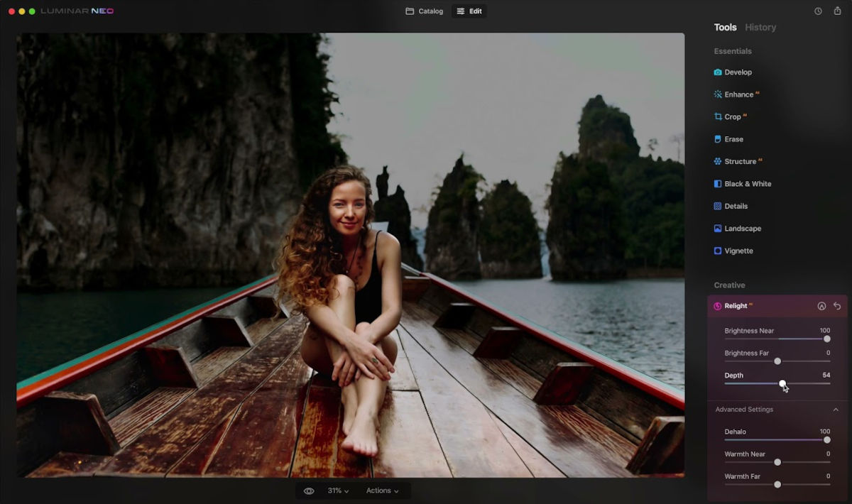This screenshot has height=504, width=852.
Task: Collapse the Relight tool header
Action: [x=736, y=306]
